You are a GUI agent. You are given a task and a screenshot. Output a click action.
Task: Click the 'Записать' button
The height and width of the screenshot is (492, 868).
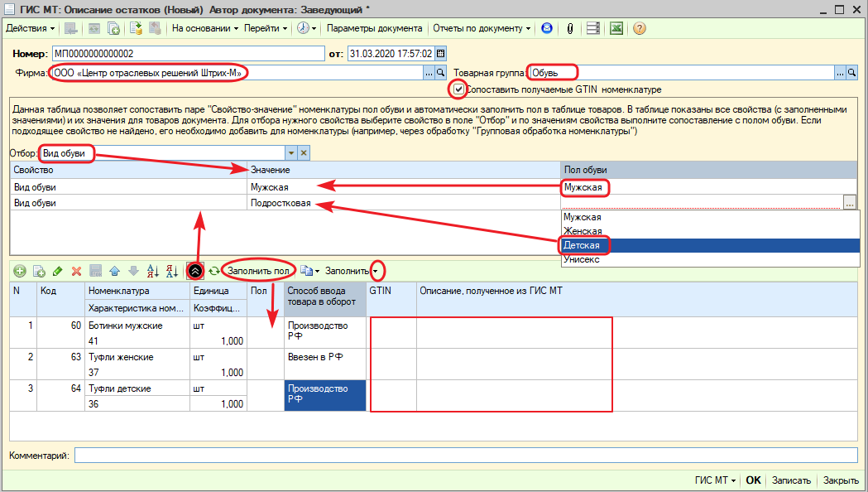click(x=791, y=480)
